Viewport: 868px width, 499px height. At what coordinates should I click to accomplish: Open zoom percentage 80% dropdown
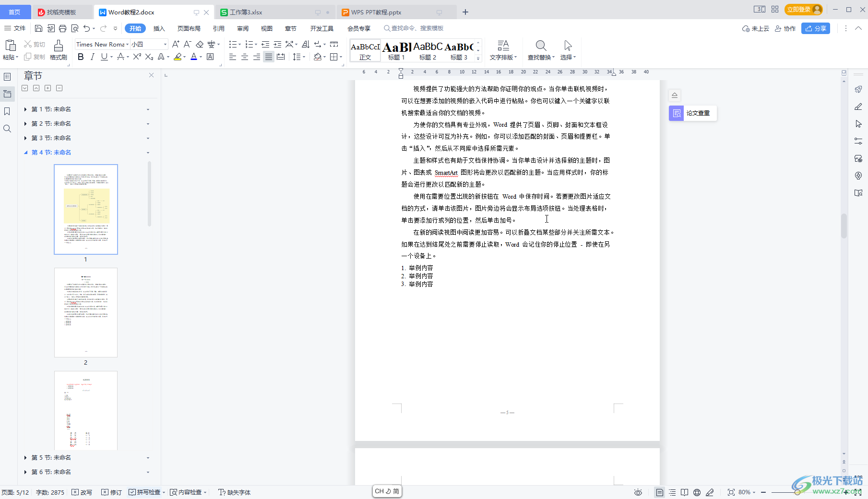click(747, 492)
